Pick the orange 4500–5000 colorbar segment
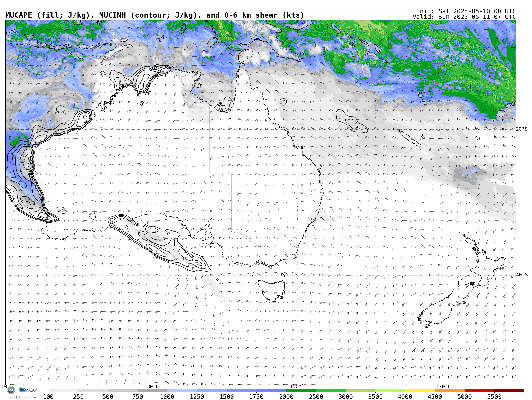This screenshot has width=532, height=400. point(450,391)
